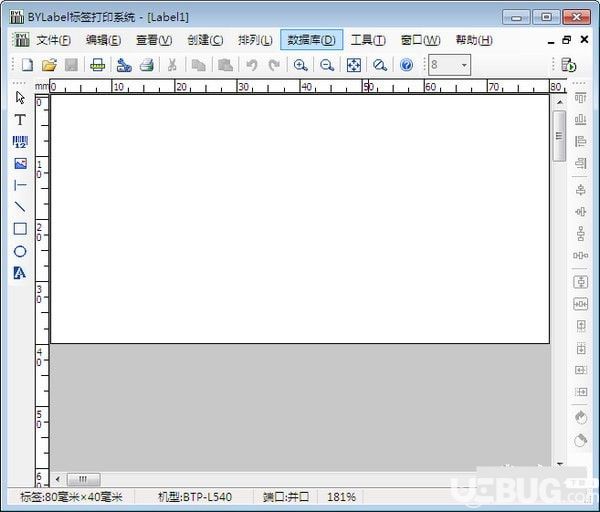Open the 排列(L) menu
This screenshot has width=600, height=512.
(255, 40)
